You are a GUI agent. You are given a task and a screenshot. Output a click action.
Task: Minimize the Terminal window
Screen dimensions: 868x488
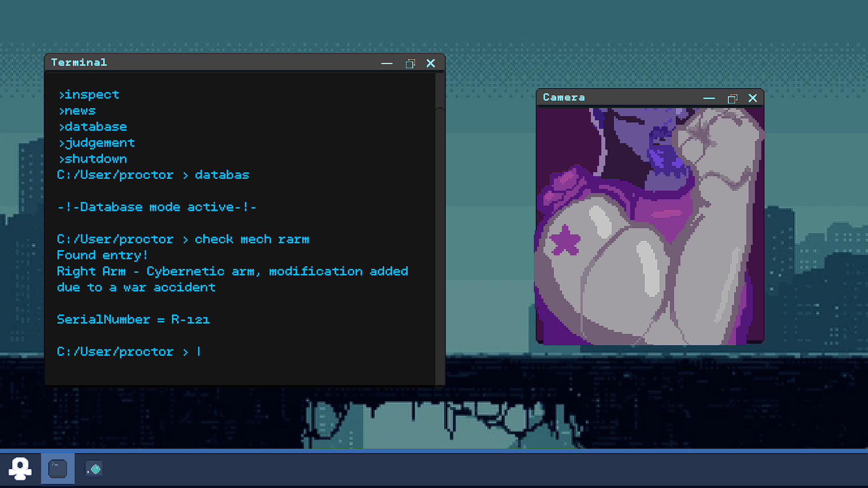(387, 63)
